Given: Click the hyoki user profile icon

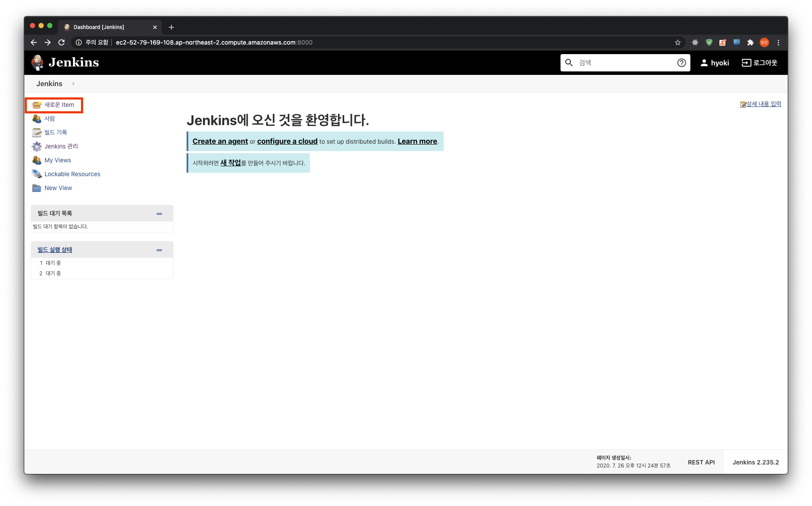Looking at the screenshot, I should pos(704,63).
